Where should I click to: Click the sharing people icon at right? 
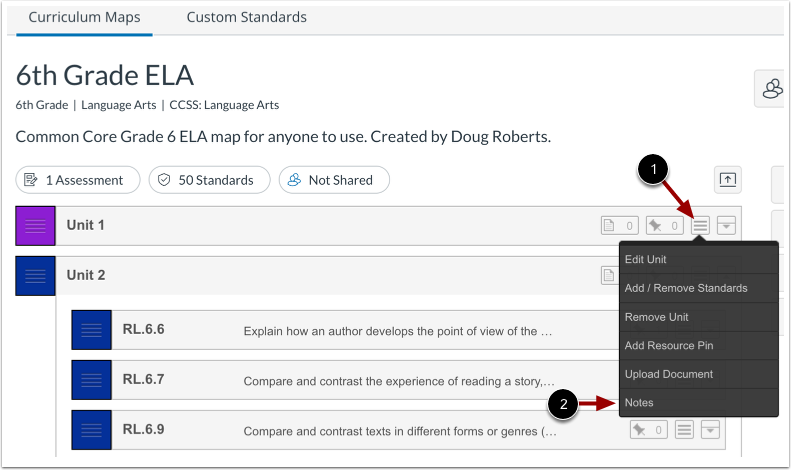pos(772,90)
